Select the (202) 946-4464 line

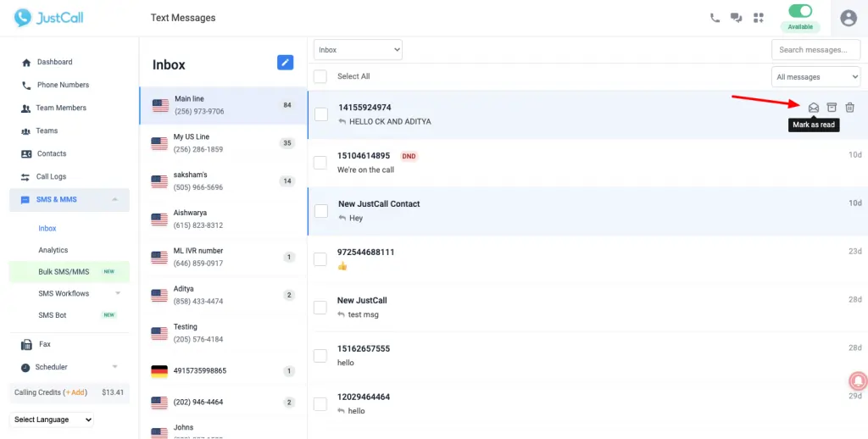point(223,403)
